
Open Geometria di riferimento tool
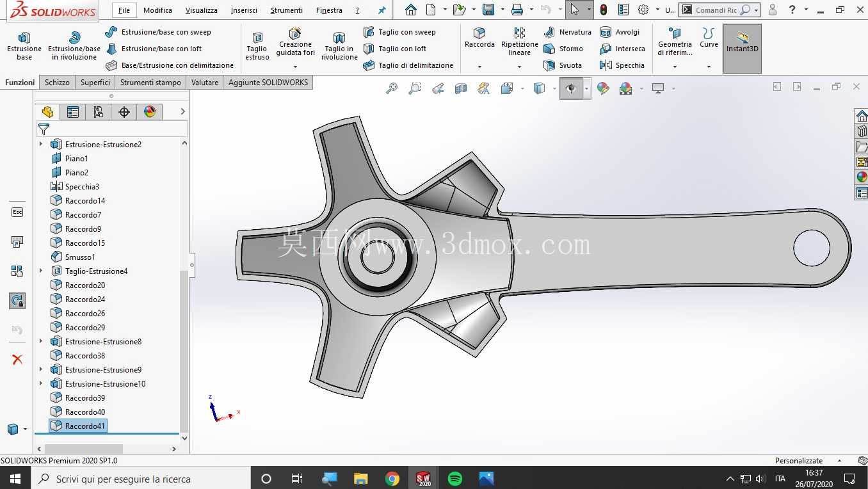[675, 42]
